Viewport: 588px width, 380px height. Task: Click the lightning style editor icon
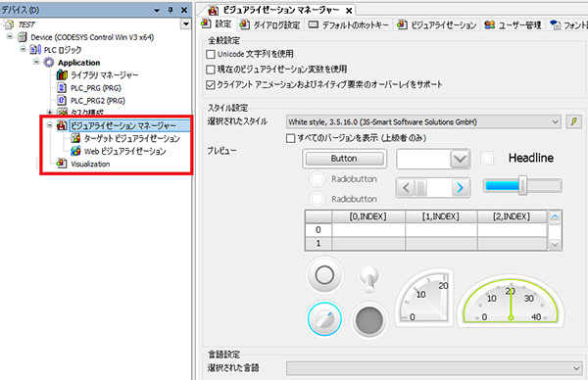(574, 121)
